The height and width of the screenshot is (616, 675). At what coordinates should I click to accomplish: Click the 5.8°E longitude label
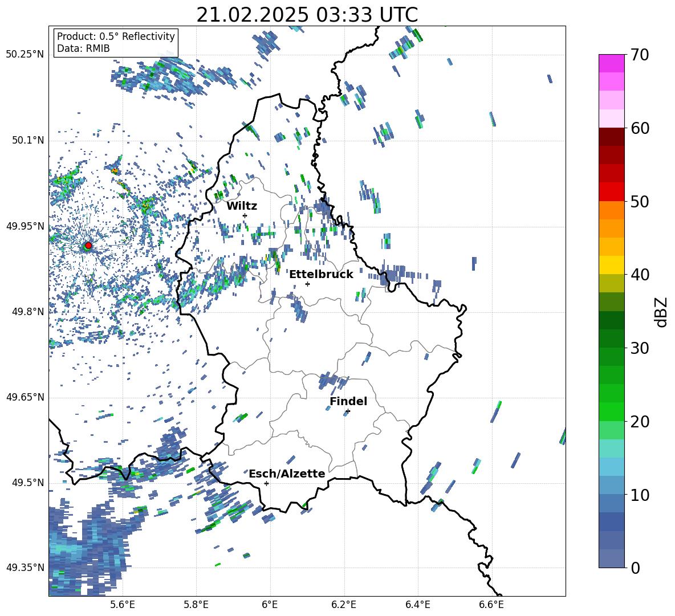pos(196,605)
